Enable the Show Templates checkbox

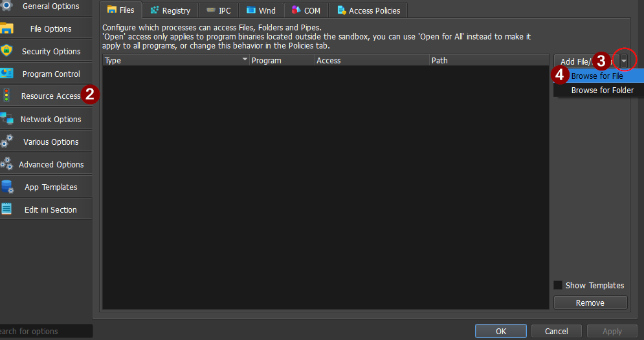(558, 285)
